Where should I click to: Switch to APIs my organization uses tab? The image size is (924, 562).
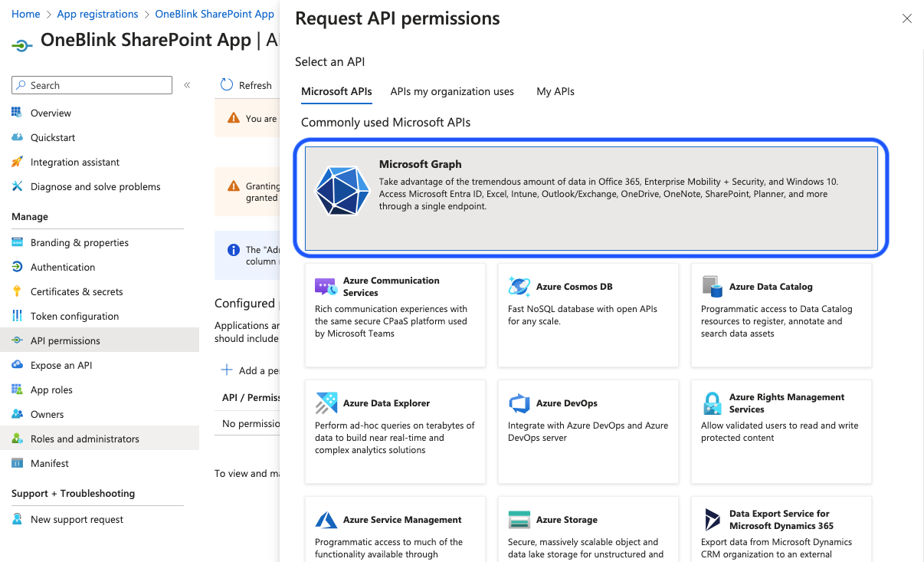tap(452, 91)
